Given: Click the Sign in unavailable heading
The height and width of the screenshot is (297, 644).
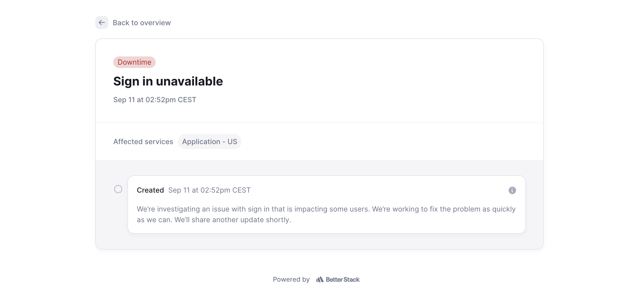Looking at the screenshot, I should coord(168,81).
